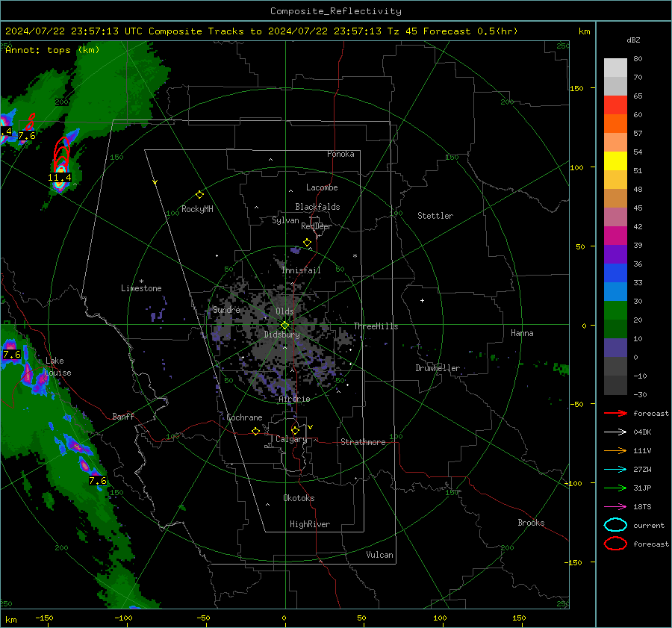Click the Airdrie city label
Screen dimensions: 672x628
[x=294, y=399]
